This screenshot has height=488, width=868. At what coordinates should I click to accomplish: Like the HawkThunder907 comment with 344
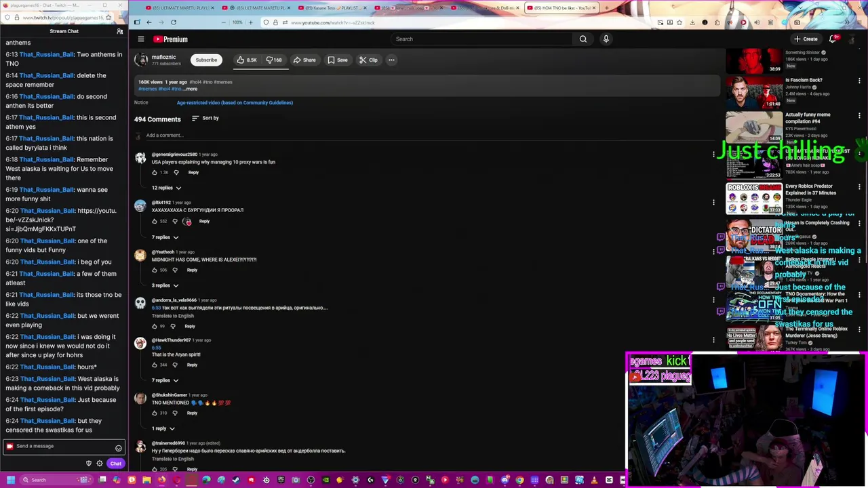coord(155,365)
